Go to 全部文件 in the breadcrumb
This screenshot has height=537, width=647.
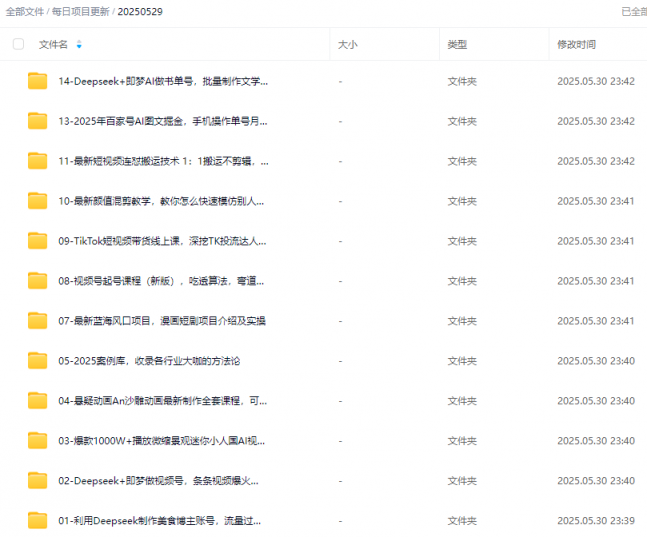coord(24,11)
